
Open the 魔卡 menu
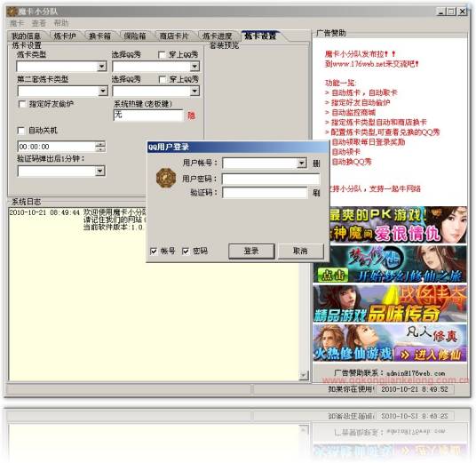[17, 23]
